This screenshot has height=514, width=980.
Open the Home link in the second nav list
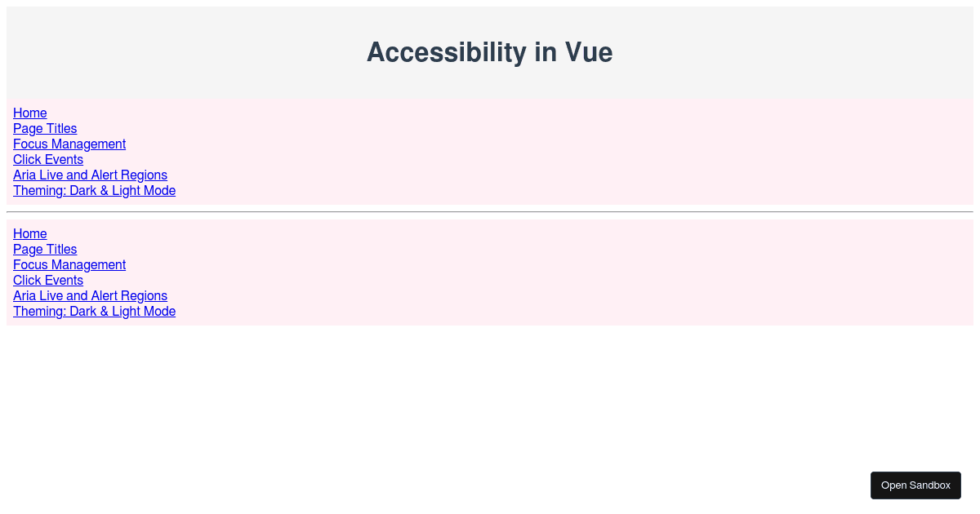pyautogui.click(x=29, y=233)
